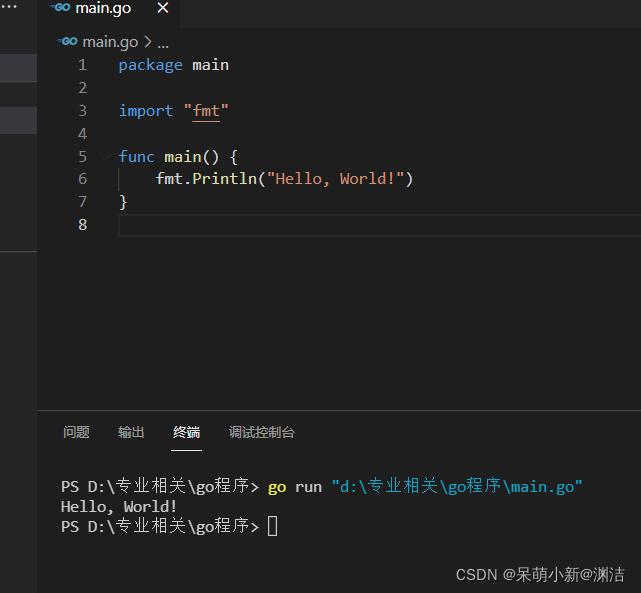This screenshot has width=641, height=593.
Task: Click the underlined "fmt" import string
Action: pyautogui.click(x=206, y=111)
